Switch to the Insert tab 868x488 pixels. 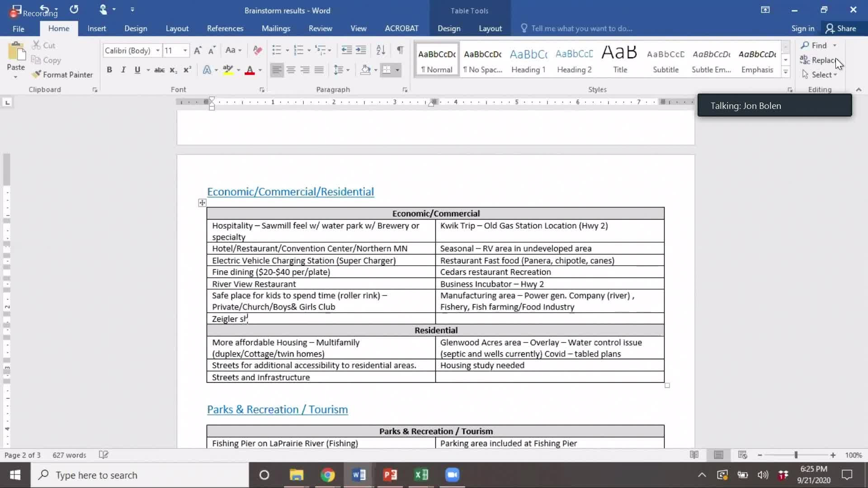point(97,28)
